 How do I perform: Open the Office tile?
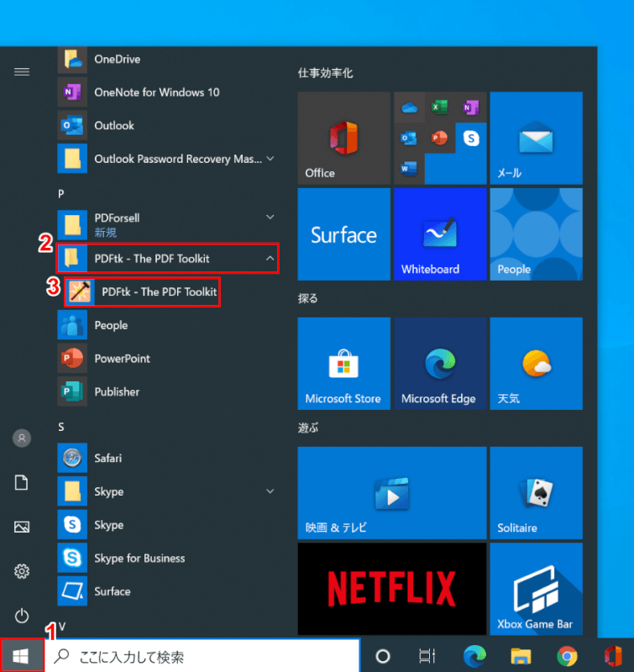(x=344, y=138)
